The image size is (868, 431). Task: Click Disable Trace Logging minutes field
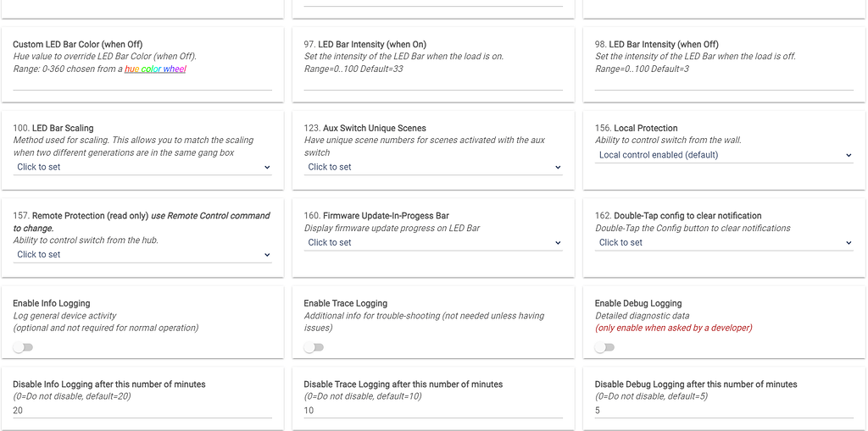pos(433,411)
